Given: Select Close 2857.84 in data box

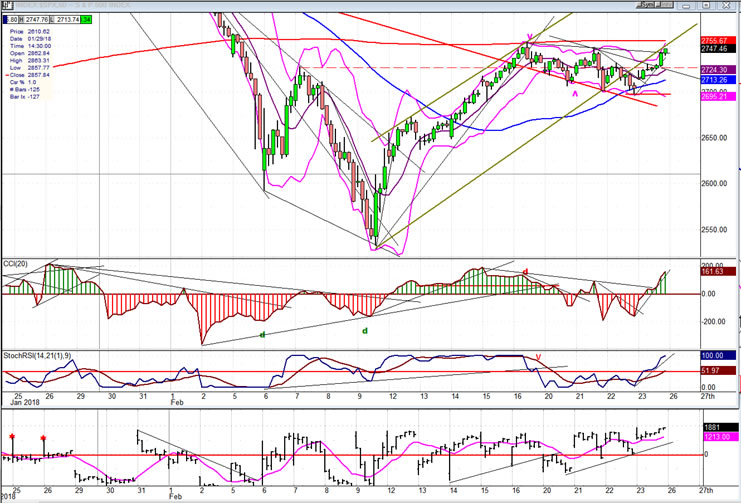Looking at the screenshot, I should click(x=29, y=75).
